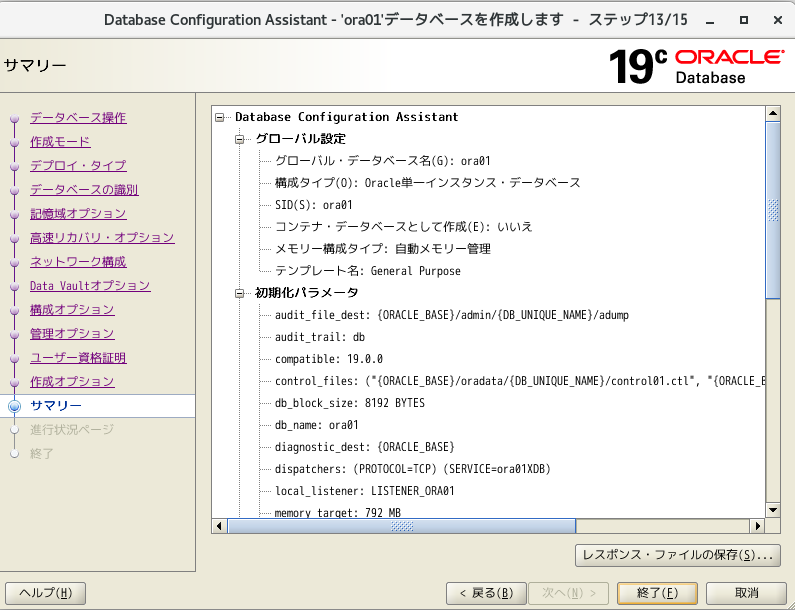Select the compatible: 19.0.0 row
795x610 pixels.
pos(329,360)
